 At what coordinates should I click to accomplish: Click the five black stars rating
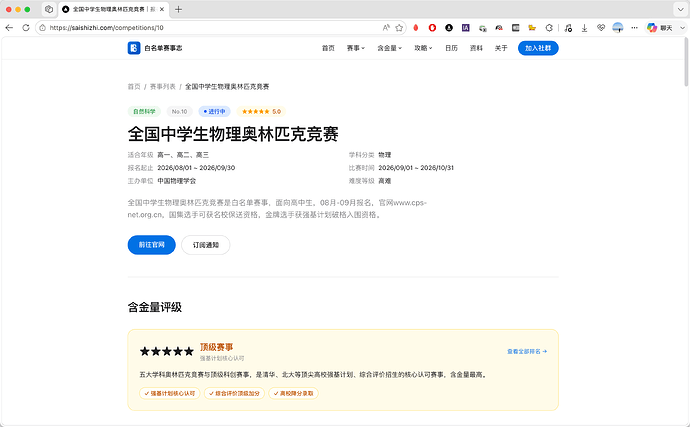[167, 351]
